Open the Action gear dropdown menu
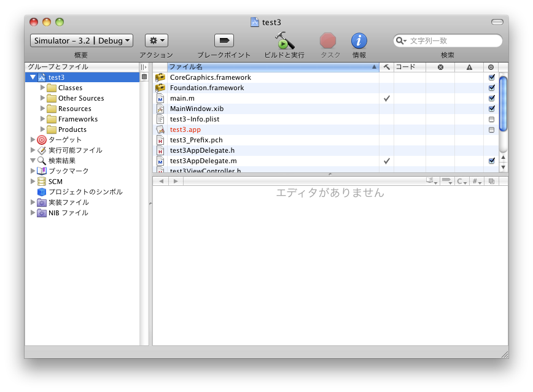533x392 pixels. [156, 41]
